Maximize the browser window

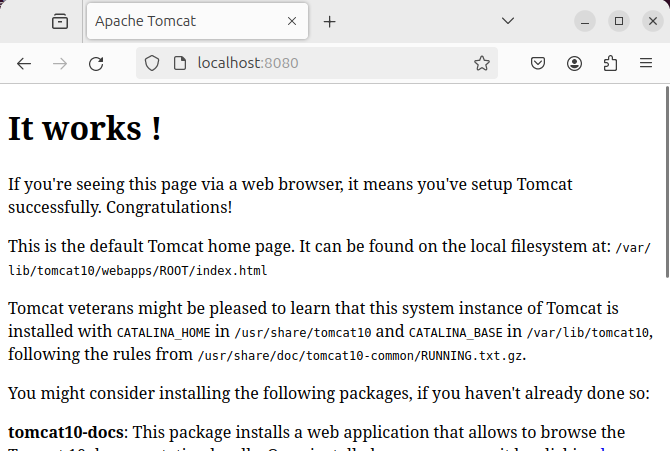click(619, 21)
